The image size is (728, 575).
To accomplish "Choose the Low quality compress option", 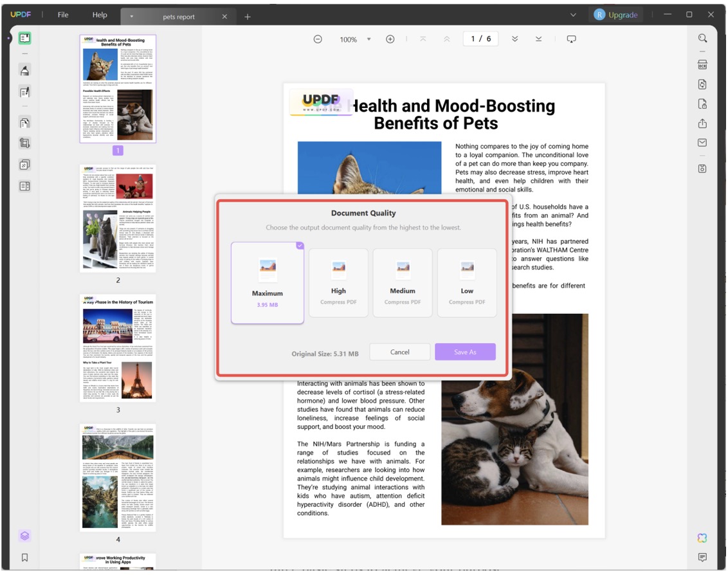I will pyautogui.click(x=467, y=283).
